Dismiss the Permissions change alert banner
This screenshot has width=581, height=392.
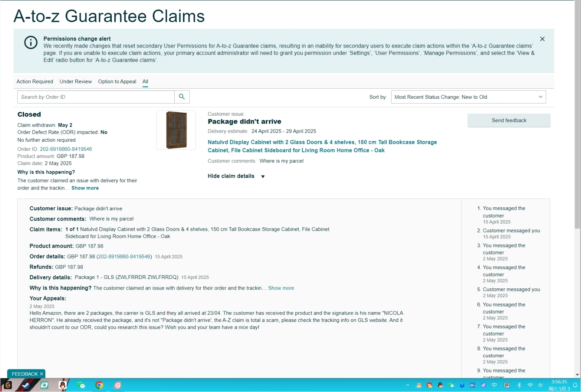point(542,39)
